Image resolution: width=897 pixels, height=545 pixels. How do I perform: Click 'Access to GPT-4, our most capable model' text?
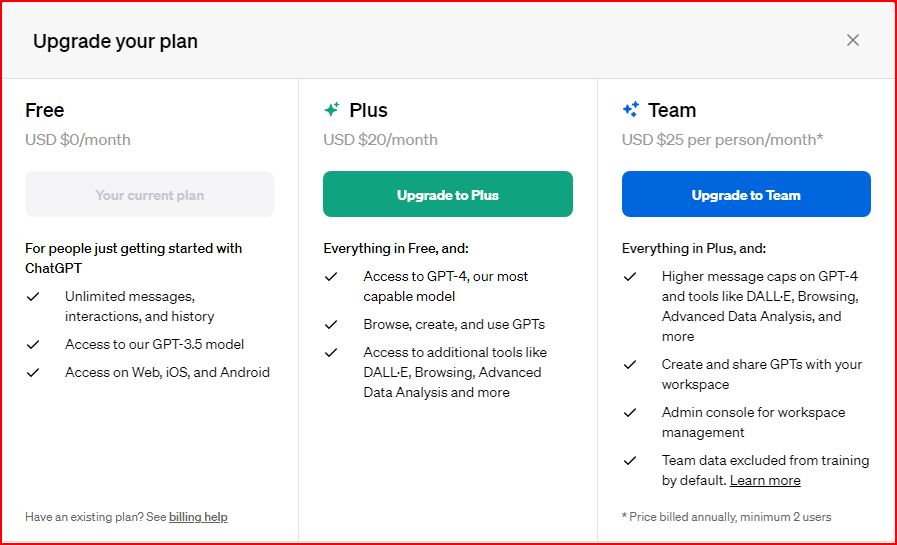point(446,286)
